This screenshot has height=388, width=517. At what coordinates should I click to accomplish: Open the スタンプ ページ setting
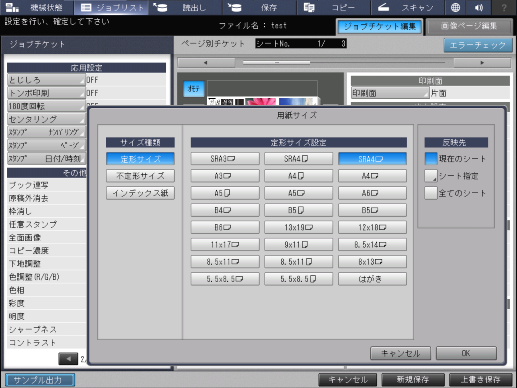46,145
